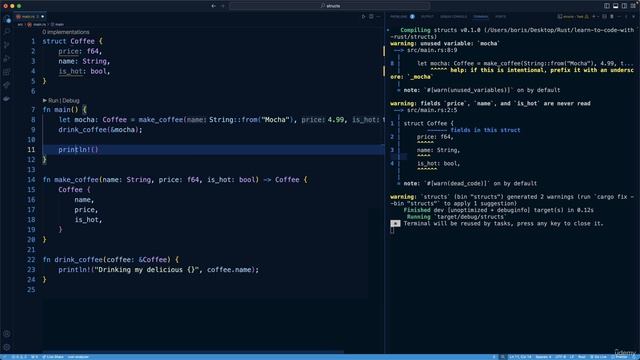Image resolution: width=640 pixels, height=360 pixels.
Task: Click the rust-analyzer status bar item
Action: (x=78, y=357)
